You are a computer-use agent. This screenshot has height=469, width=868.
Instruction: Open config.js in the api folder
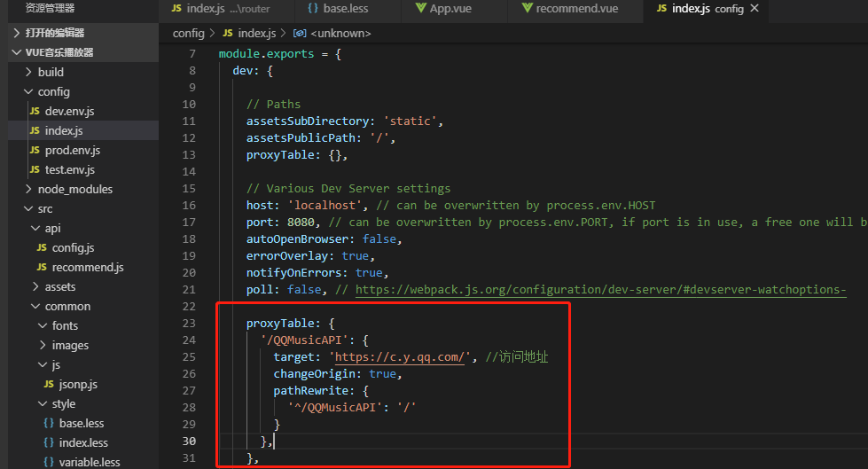point(73,247)
